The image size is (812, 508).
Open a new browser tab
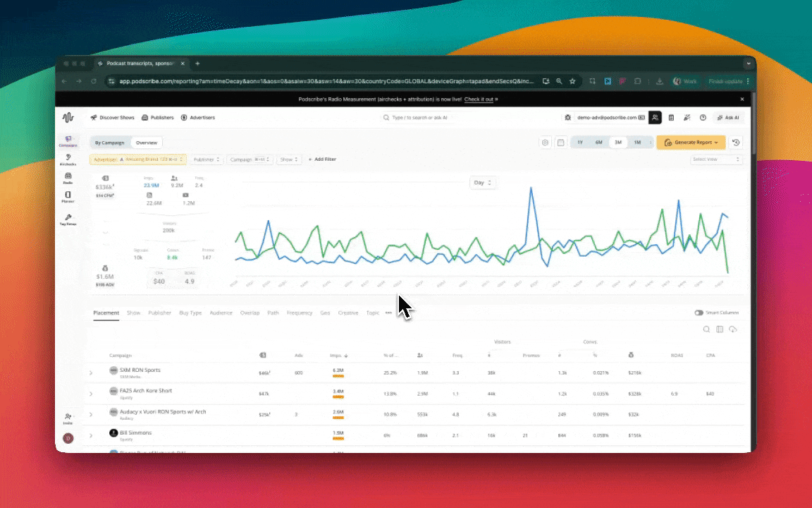click(x=197, y=64)
